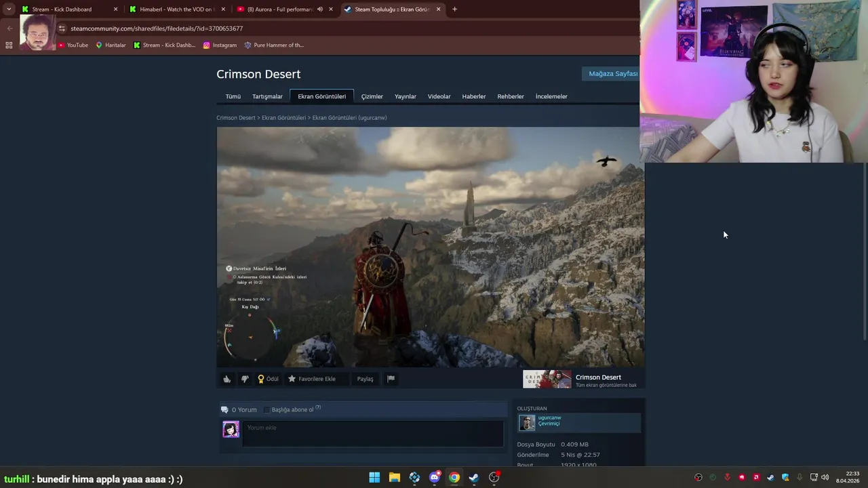The height and width of the screenshot is (488, 868).
Task: Click the Chrome taskbar icon
Action: pos(454,477)
